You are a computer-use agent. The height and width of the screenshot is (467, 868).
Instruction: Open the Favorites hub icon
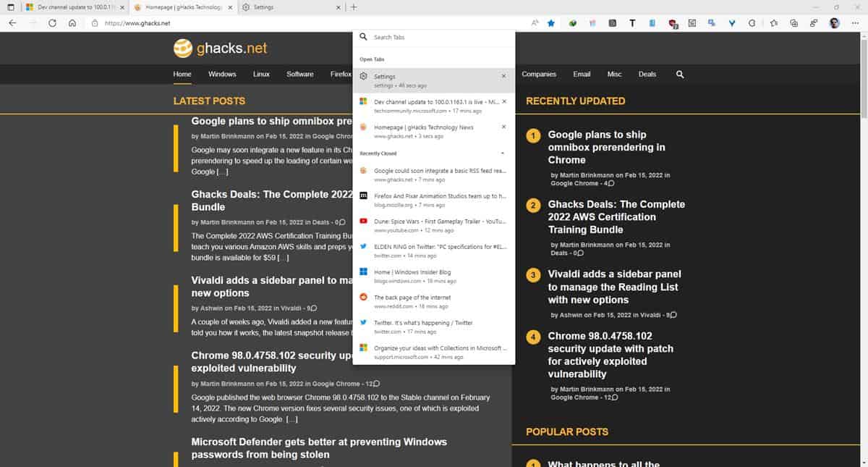click(x=773, y=22)
